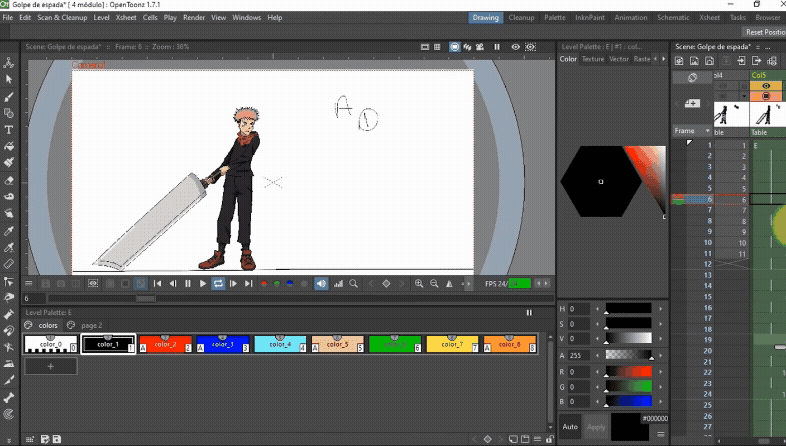Select the Fill bucket tool
The width and height of the screenshot is (786, 446).
pos(9,146)
